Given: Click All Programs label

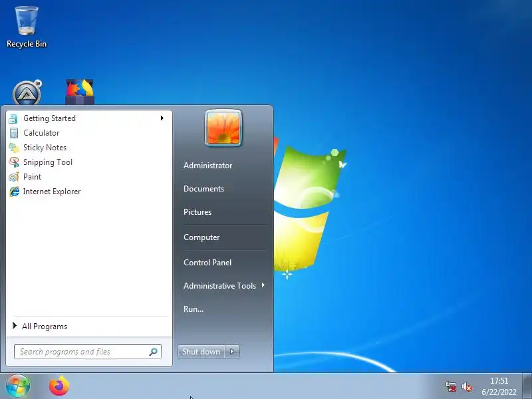Looking at the screenshot, I should [x=45, y=327].
